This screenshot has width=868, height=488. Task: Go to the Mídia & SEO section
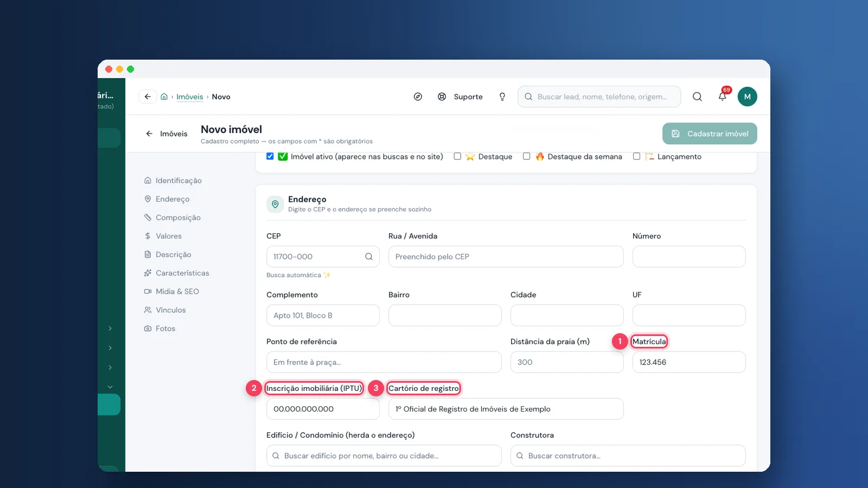[x=171, y=291]
